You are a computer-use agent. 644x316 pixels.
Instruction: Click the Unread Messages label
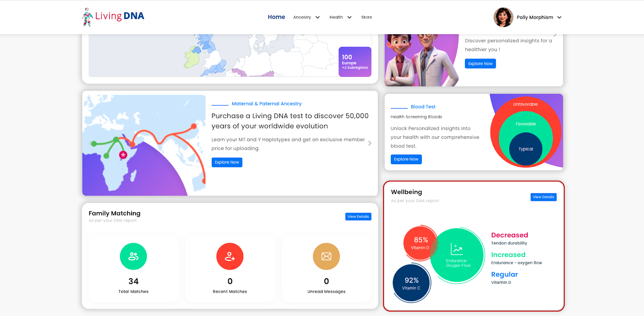pyautogui.click(x=326, y=291)
